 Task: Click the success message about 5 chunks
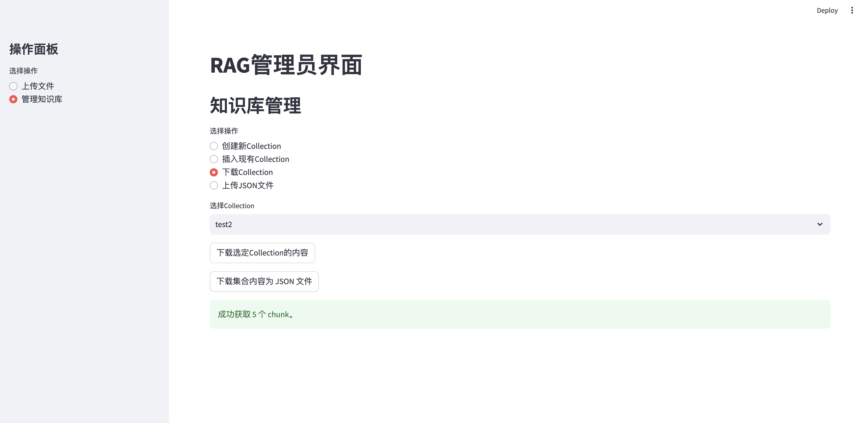256,315
